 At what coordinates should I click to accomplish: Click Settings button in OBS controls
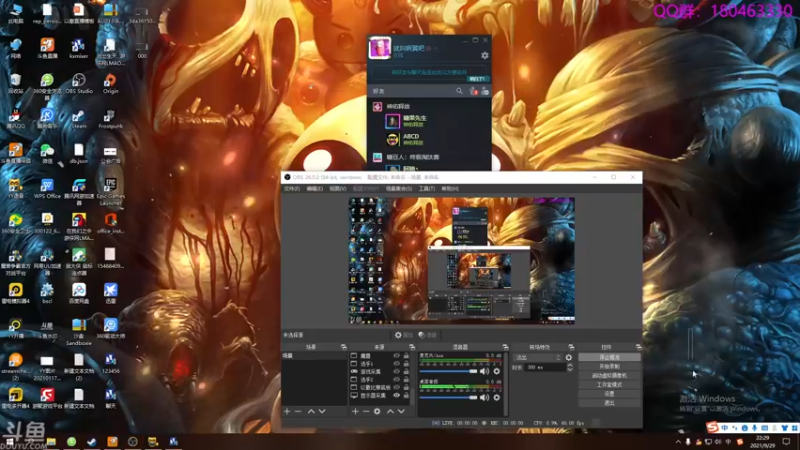(x=609, y=394)
